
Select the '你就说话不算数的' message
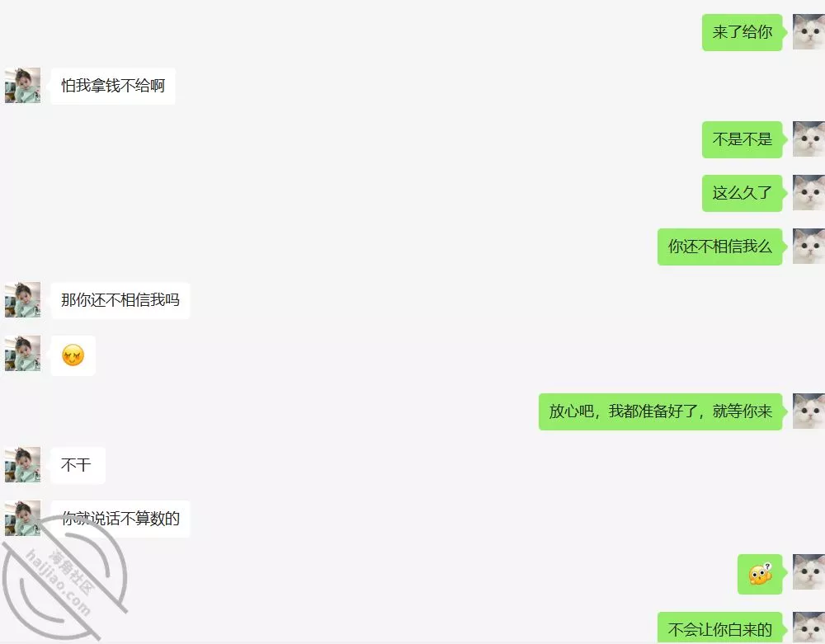click(120, 519)
